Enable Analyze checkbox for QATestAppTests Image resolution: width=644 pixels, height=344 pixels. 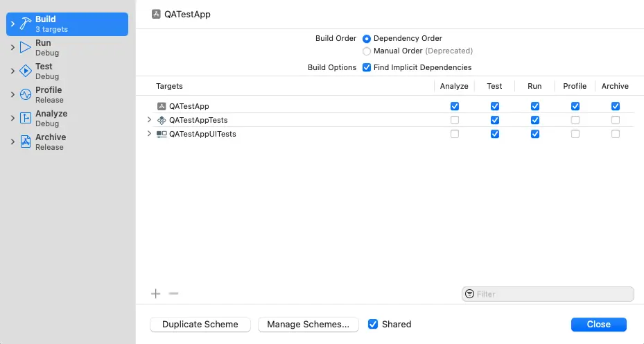(x=455, y=120)
